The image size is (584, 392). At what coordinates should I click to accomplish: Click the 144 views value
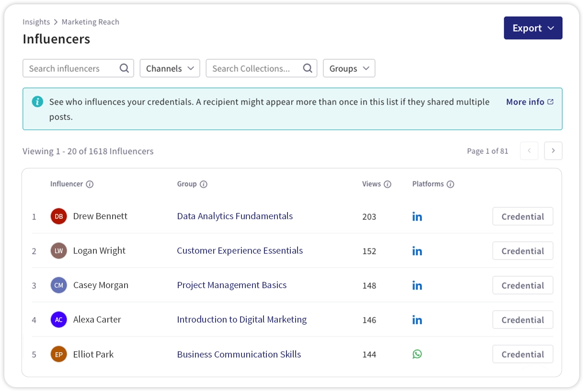[369, 355]
